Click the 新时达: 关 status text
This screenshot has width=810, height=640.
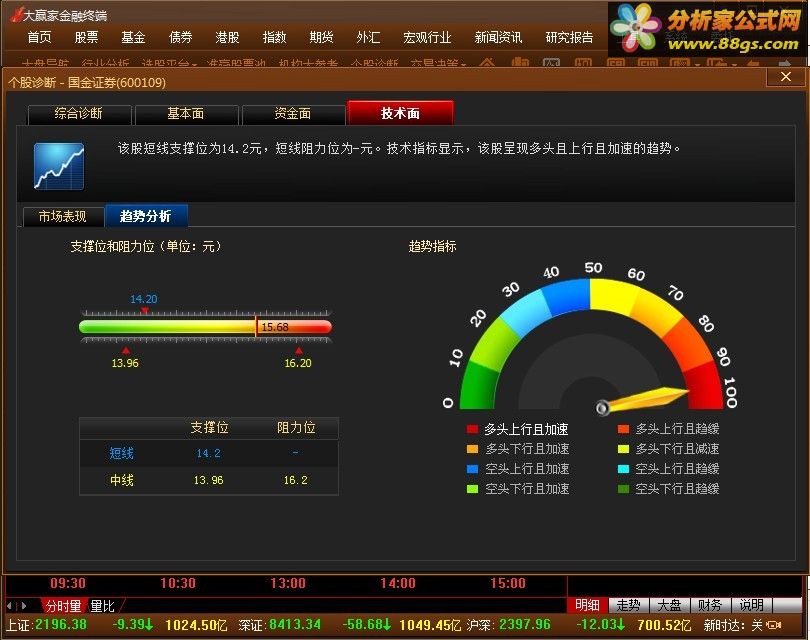[733, 625]
